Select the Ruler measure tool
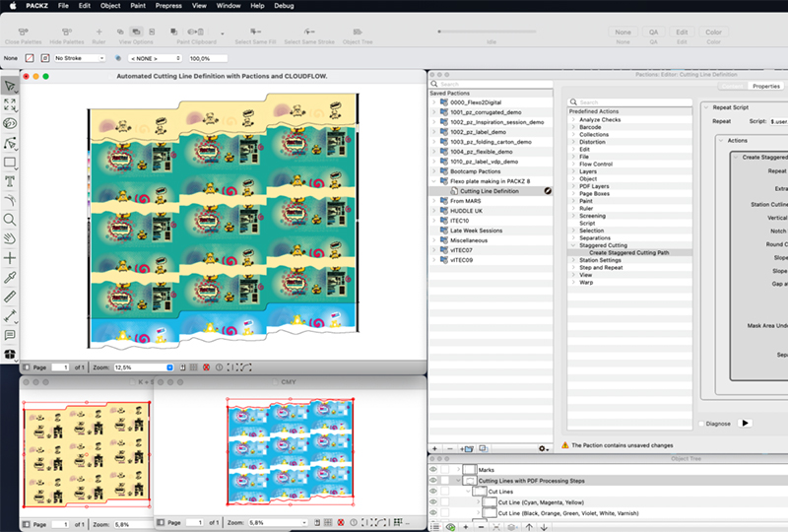 [9, 297]
